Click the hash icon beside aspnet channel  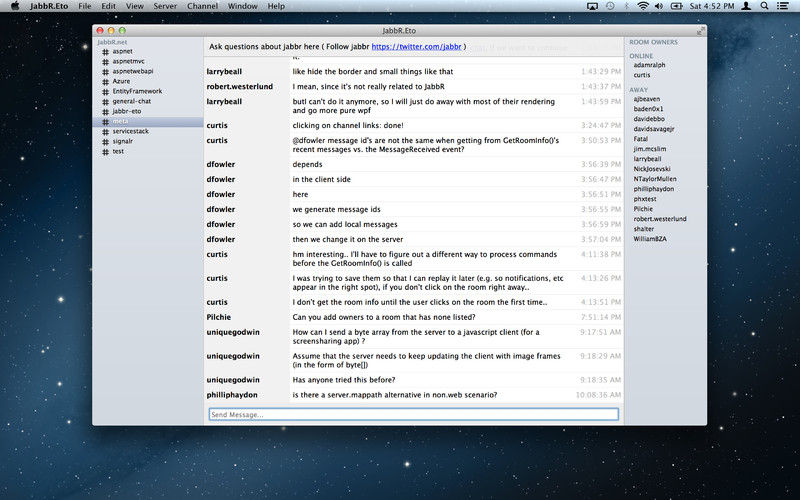[106, 52]
